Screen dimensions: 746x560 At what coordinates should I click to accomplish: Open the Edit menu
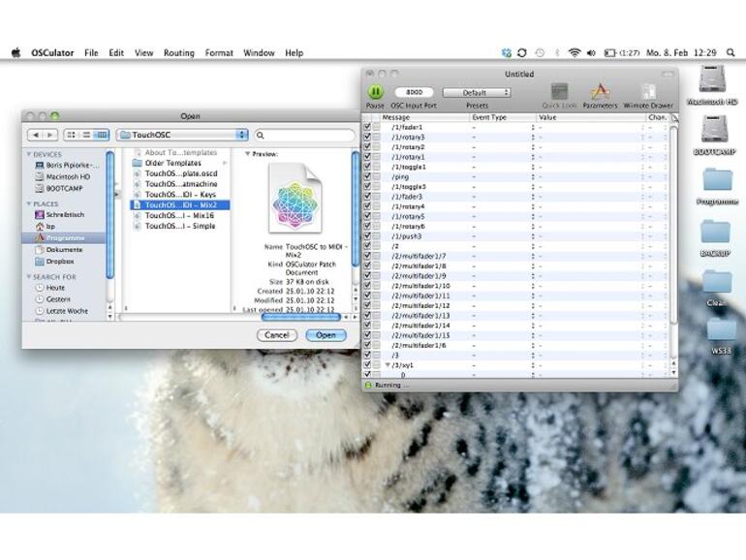(116, 53)
